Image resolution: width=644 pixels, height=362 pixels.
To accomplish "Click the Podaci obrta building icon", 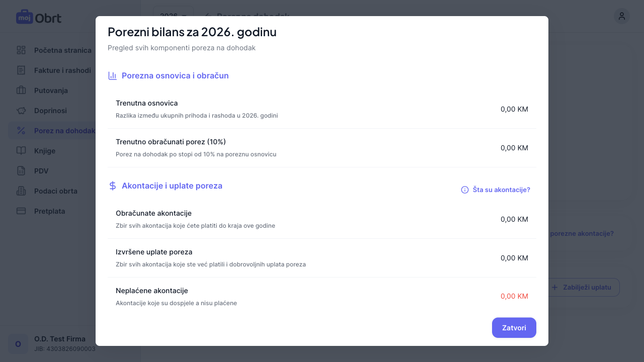I will [x=21, y=191].
